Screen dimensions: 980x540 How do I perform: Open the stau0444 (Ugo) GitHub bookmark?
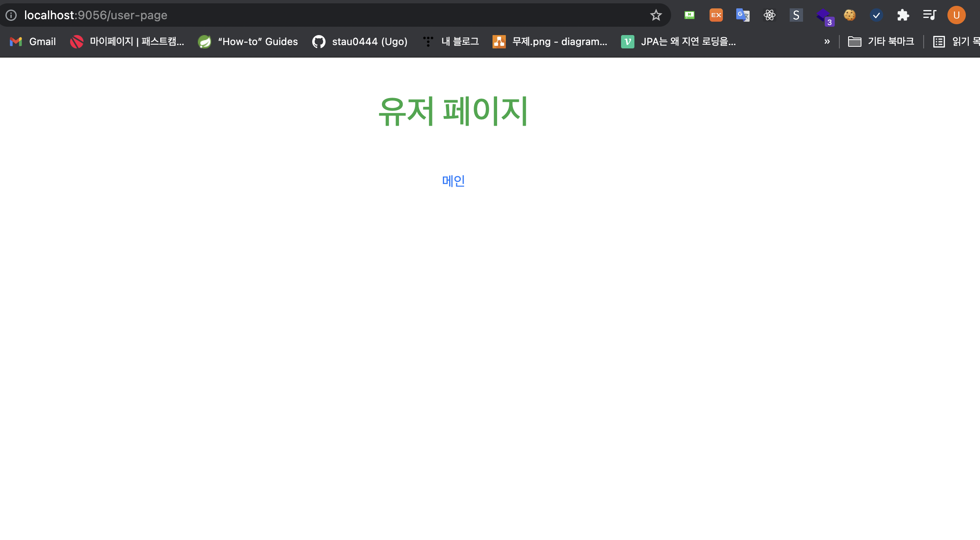[360, 42]
